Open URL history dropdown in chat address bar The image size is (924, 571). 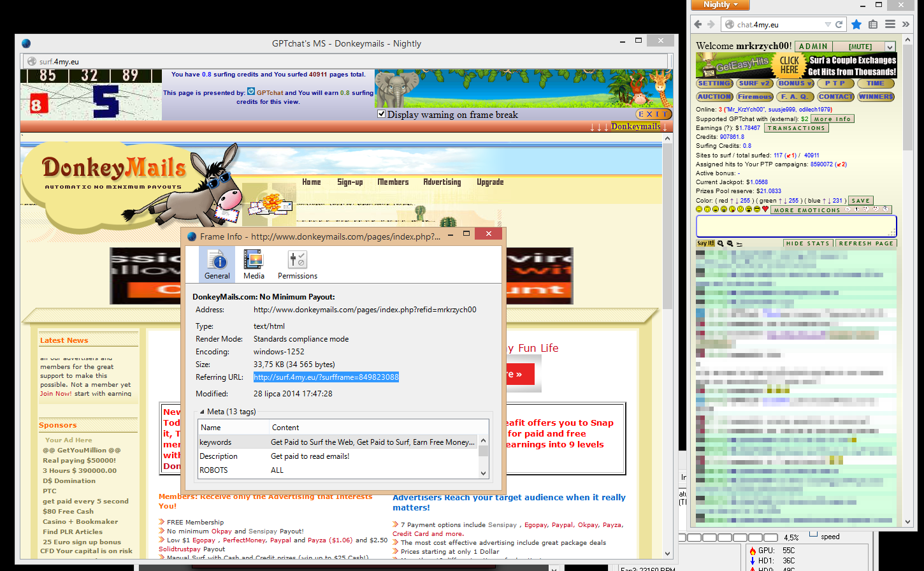coord(828,24)
